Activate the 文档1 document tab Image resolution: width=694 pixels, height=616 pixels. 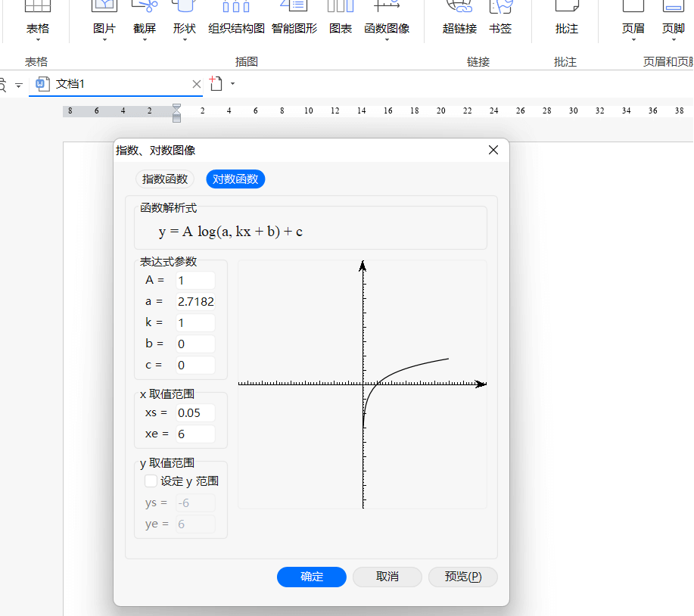pyautogui.click(x=116, y=84)
